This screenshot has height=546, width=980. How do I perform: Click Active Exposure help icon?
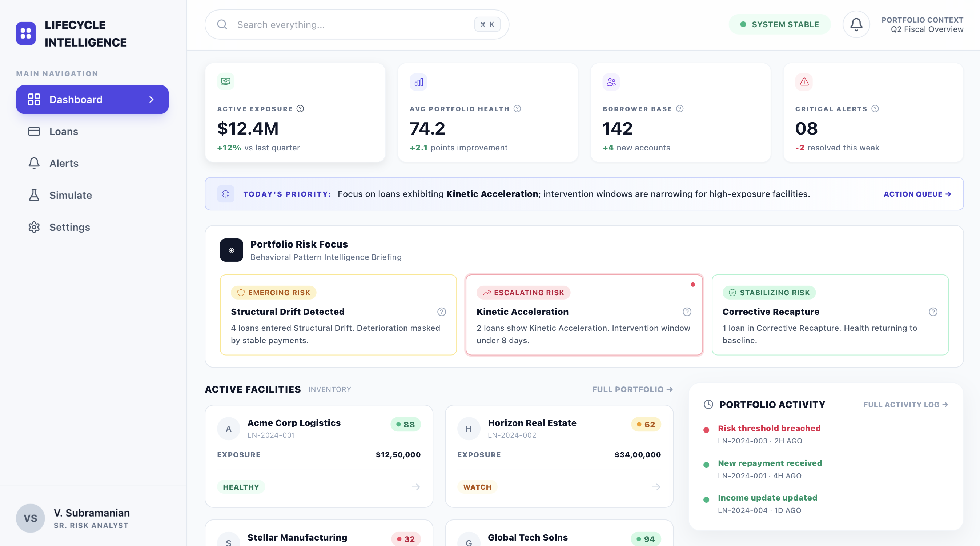(x=300, y=109)
